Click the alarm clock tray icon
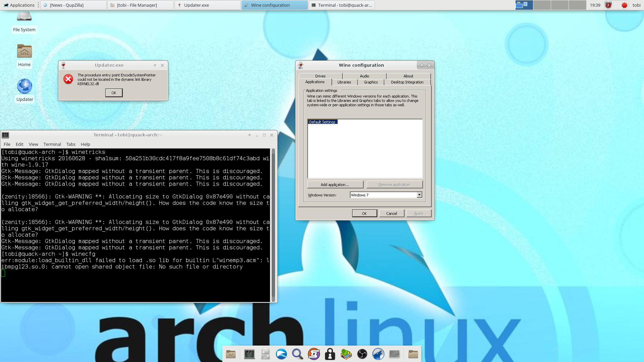644x362 pixels. [x=608, y=5]
